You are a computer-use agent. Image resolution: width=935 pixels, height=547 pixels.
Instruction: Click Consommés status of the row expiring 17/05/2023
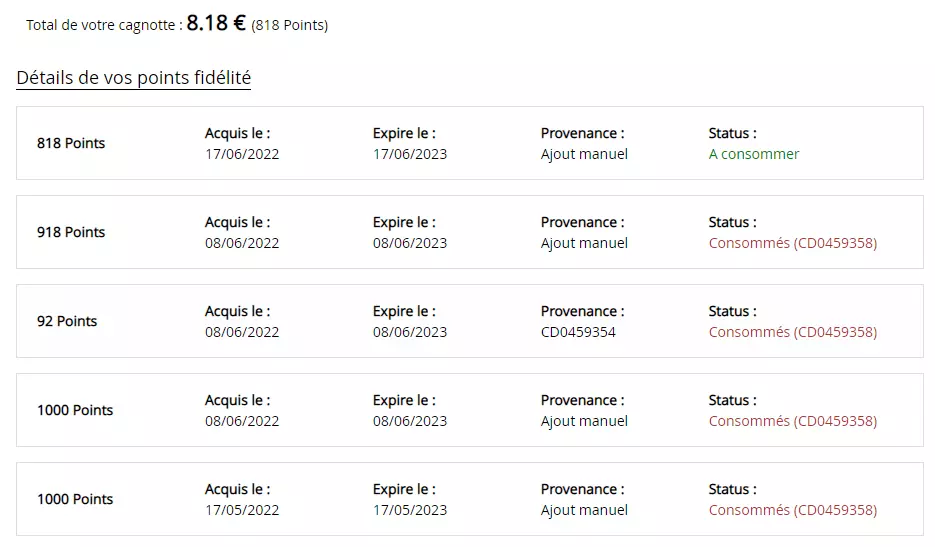(x=792, y=510)
